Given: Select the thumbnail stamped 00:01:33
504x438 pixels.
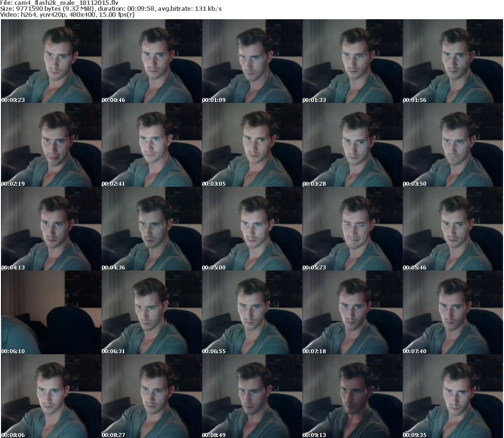Looking at the screenshot, I should coord(352,61).
